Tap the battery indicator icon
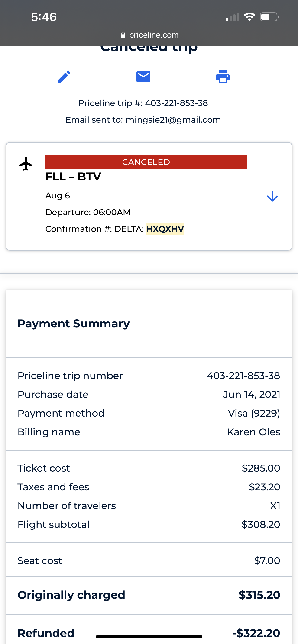 click(x=269, y=17)
